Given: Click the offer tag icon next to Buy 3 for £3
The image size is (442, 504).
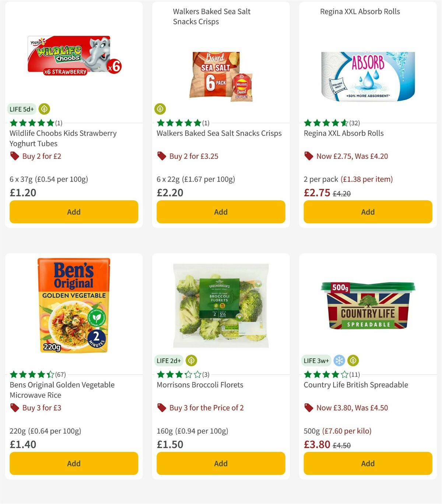Looking at the screenshot, I should 14,408.
